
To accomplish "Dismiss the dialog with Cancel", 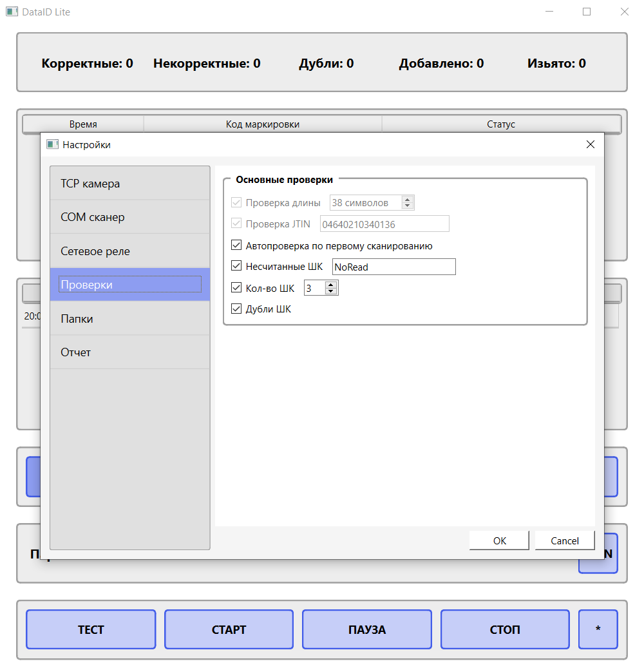I will (x=564, y=540).
